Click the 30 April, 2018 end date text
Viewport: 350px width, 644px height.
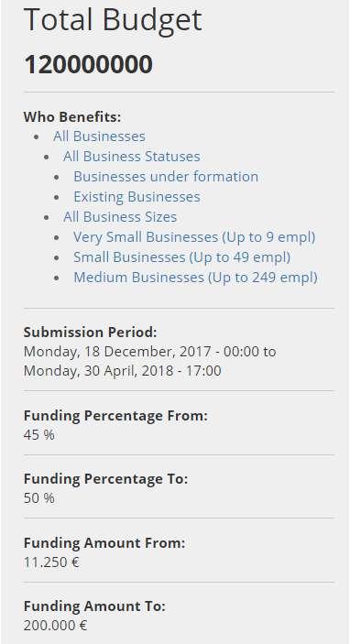(123, 371)
